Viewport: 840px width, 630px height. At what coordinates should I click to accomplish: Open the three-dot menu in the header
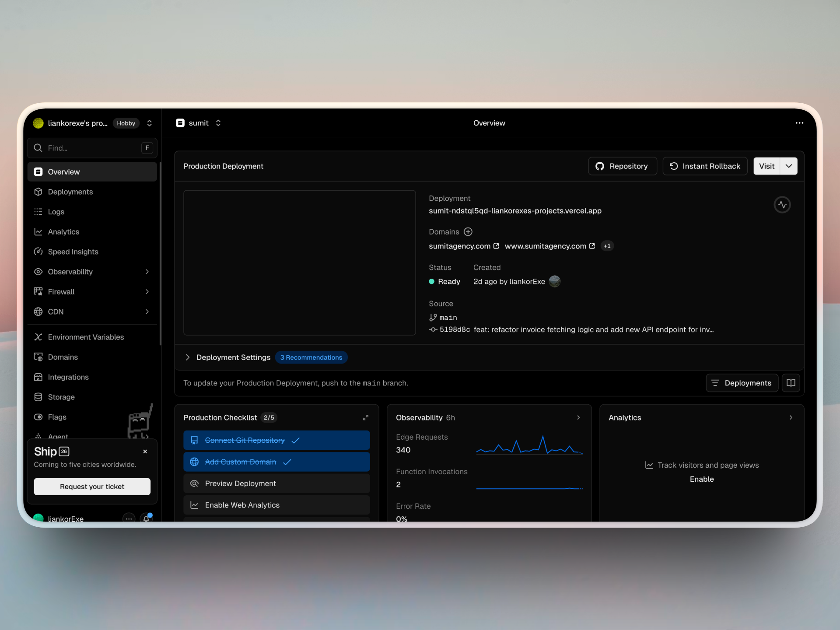point(799,123)
